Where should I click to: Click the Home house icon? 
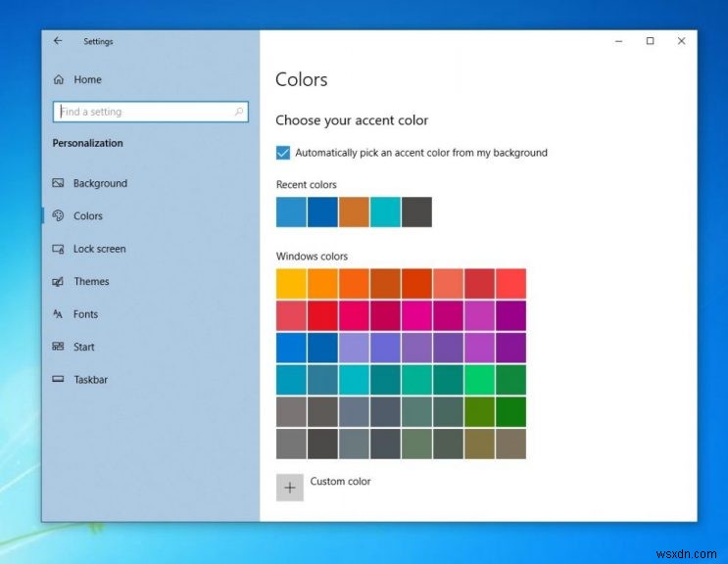coord(59,79)
